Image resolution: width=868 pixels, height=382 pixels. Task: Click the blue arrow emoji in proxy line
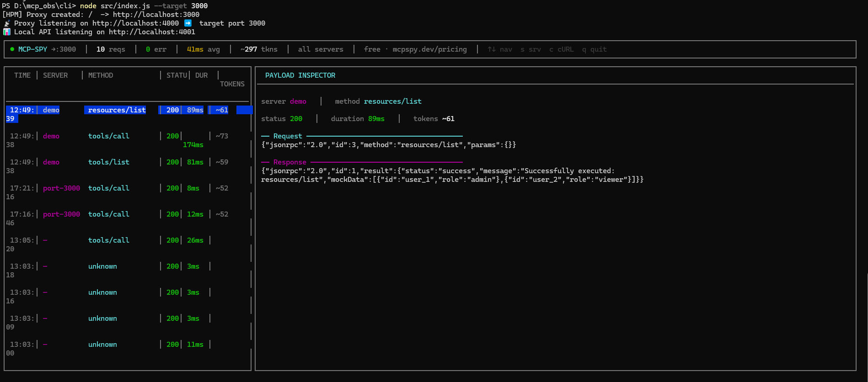[x=188, y=23]
